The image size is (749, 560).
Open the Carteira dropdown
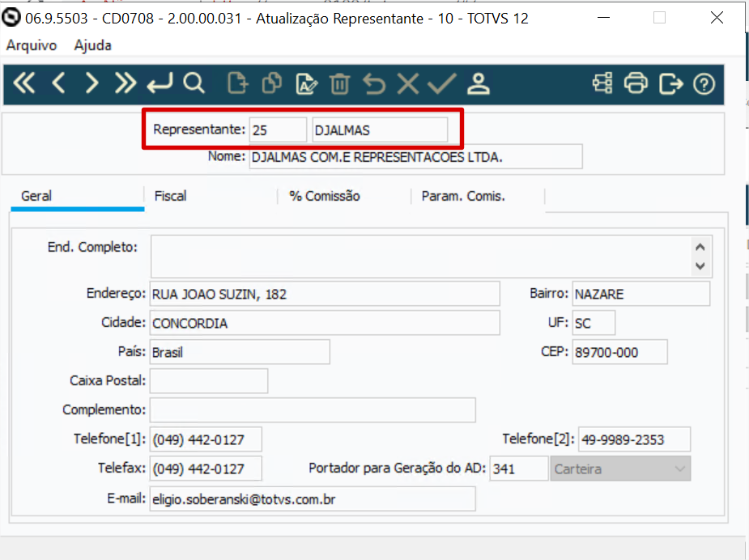pyautogui.click(x=679, y=468)
